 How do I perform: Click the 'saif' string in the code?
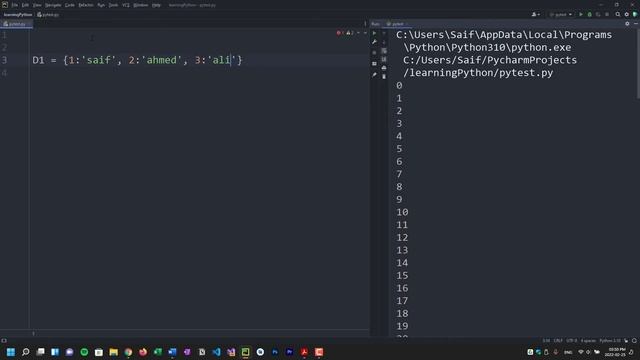[x=98, y=60]
